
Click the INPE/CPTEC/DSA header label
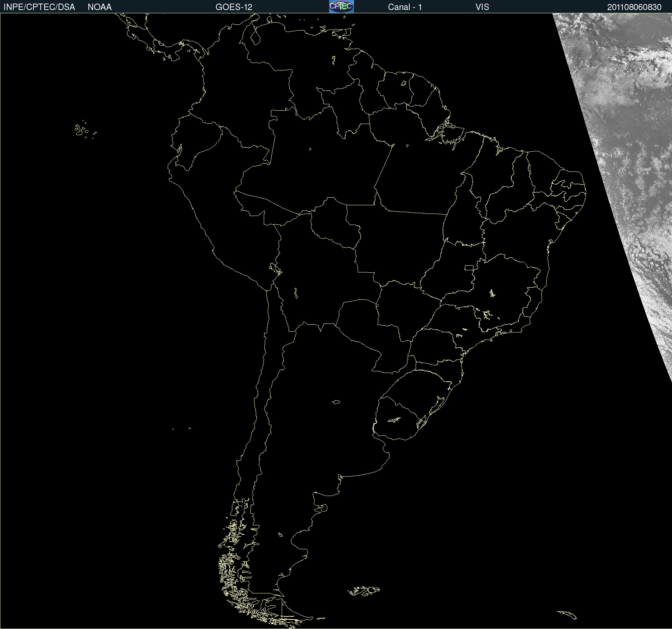click(39, 7)
